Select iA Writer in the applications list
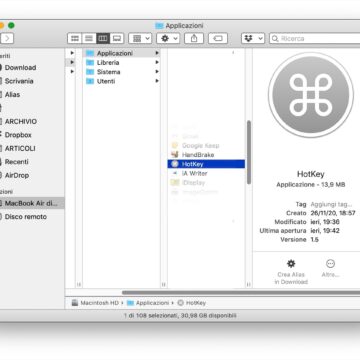The height and width of the screenshot is (360, 360). 206,173
